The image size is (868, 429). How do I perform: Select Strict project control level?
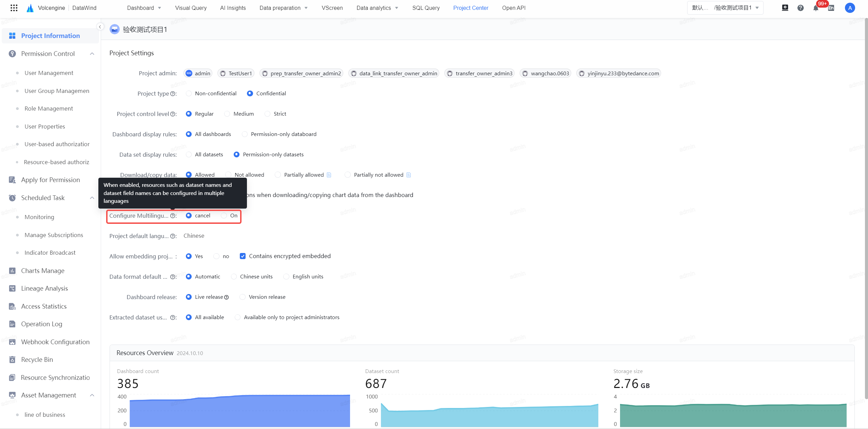(x=268, y=114)
